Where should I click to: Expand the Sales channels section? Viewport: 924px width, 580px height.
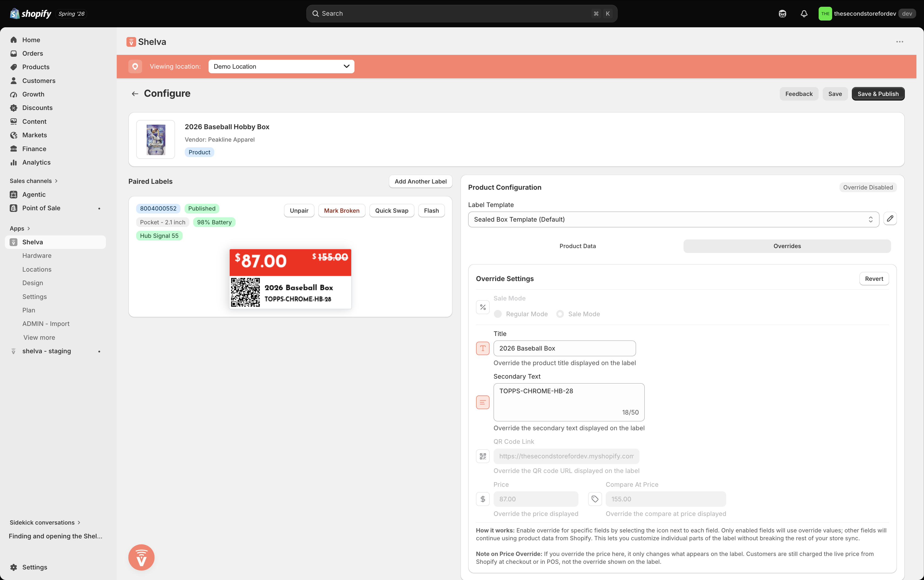[34, 181]
